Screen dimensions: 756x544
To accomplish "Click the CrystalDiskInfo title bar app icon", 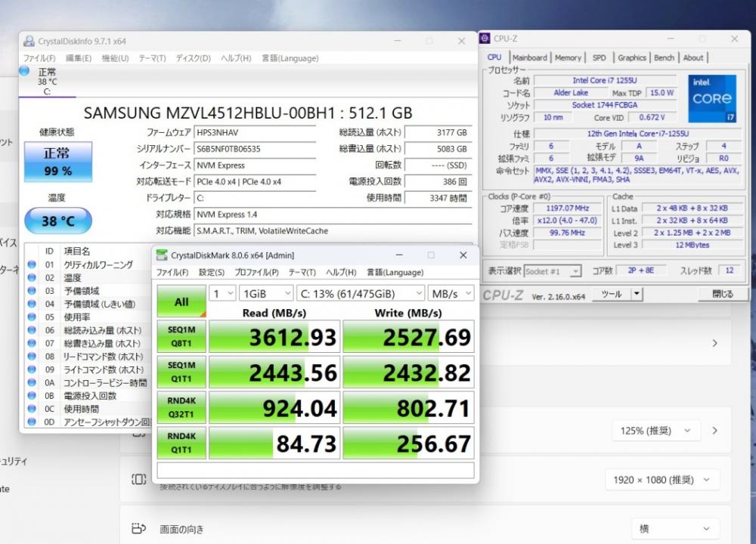I will pos(29,41).
